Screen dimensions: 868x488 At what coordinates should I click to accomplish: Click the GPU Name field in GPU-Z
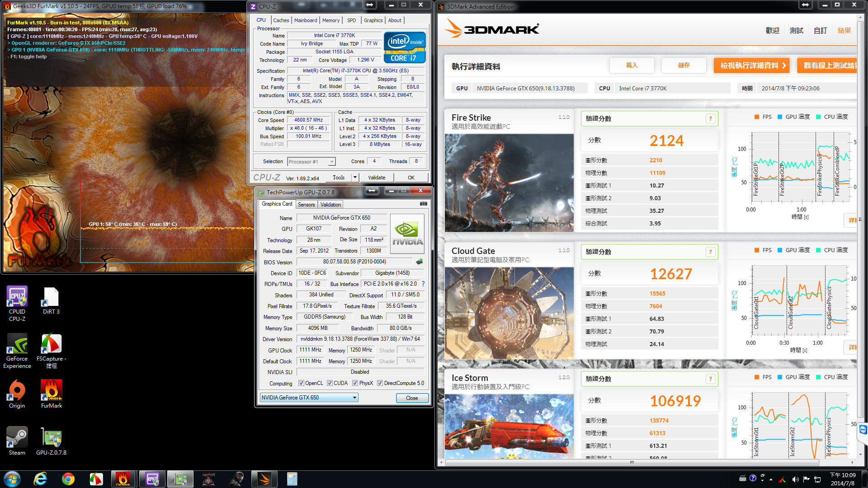click(341, 218)
